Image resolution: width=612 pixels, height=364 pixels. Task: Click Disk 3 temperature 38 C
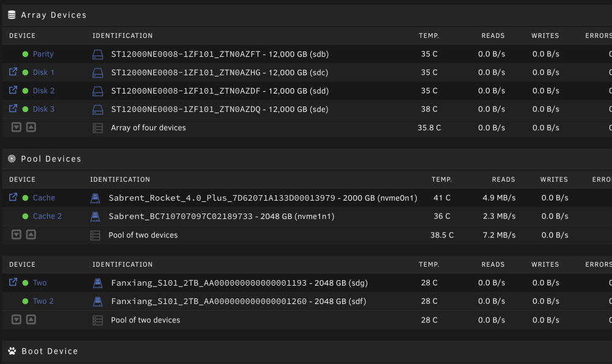point(429,110)
